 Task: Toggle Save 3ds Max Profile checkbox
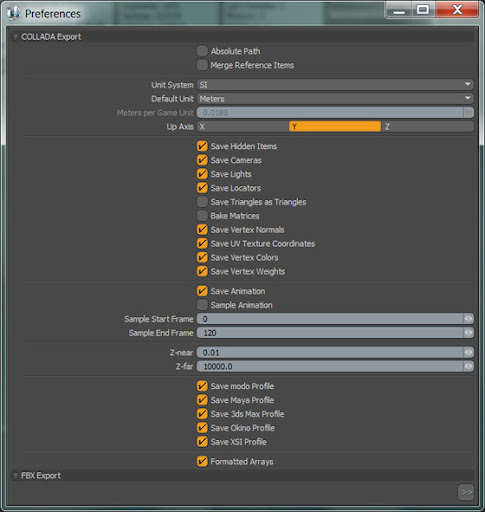pyautogui.click(x=202, y=414)
